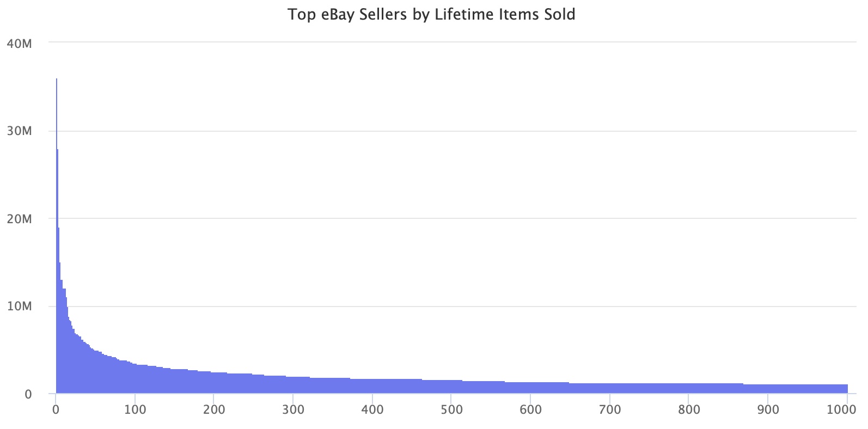
Task: Select the 300 x-axis tick label
Action: (x=293, y=409)
